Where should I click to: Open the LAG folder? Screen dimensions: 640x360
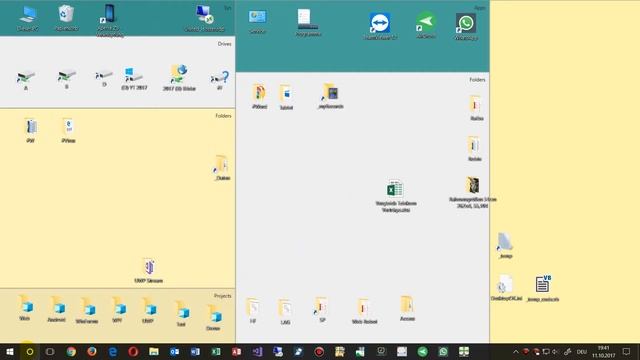(285, 312)
